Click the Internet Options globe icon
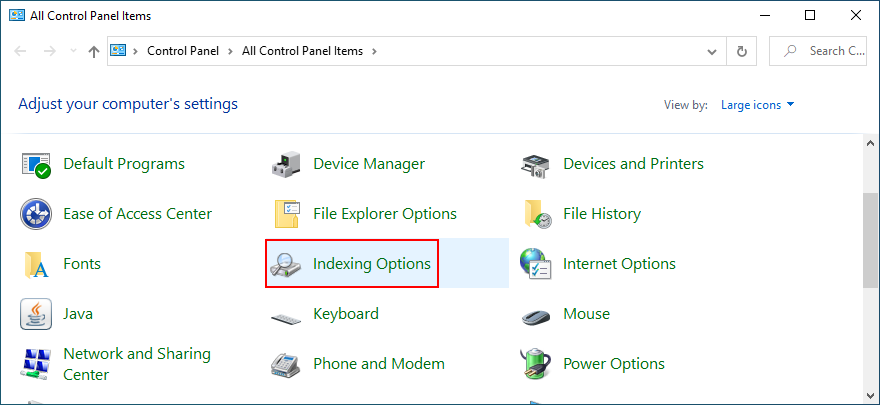880x405 pixels. (537, 264)
